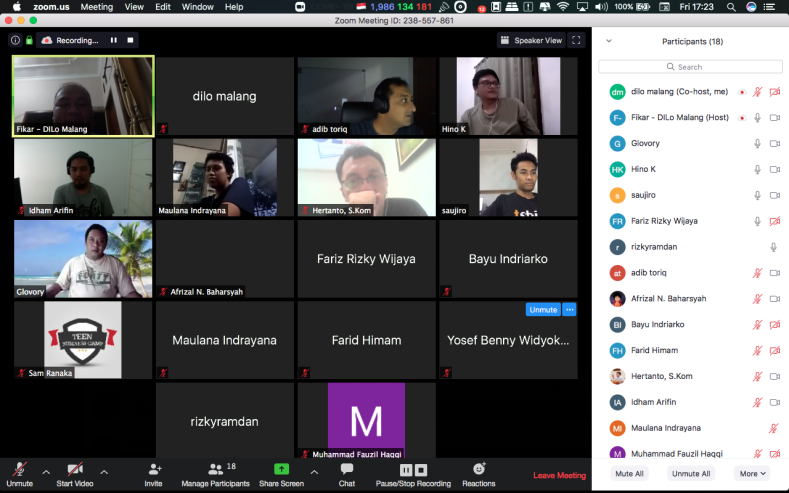Select Fikar - DILo Malang video tile
The image size is (789, 493).
click(x=83, y=96)
